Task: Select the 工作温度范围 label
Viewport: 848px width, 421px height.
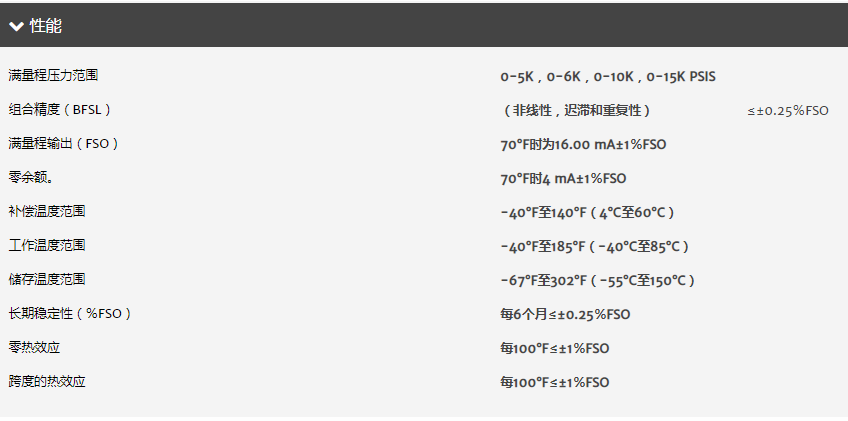Action: click(x=47, y=246)
